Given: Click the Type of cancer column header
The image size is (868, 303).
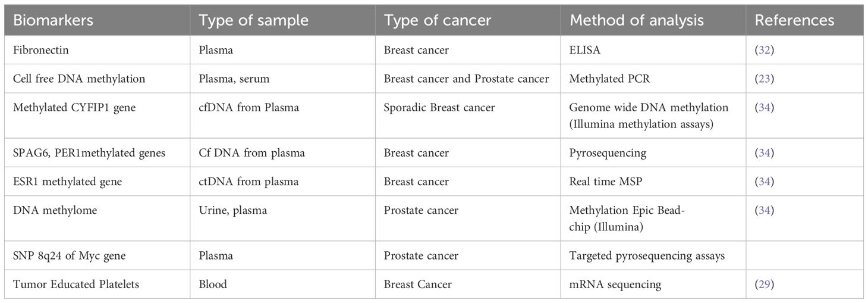Looking at the screenshot, I should tap(438, 20).
